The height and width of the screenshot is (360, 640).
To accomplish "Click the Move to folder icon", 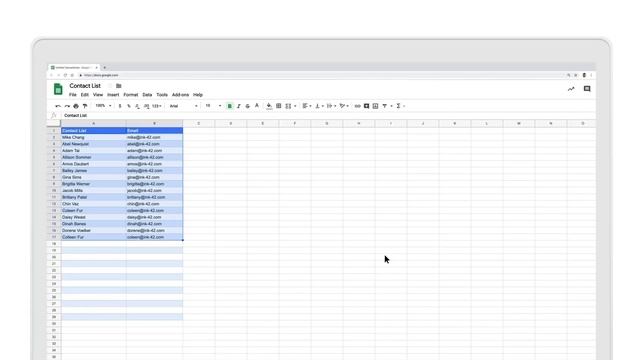I will click(x=119, y=86).
